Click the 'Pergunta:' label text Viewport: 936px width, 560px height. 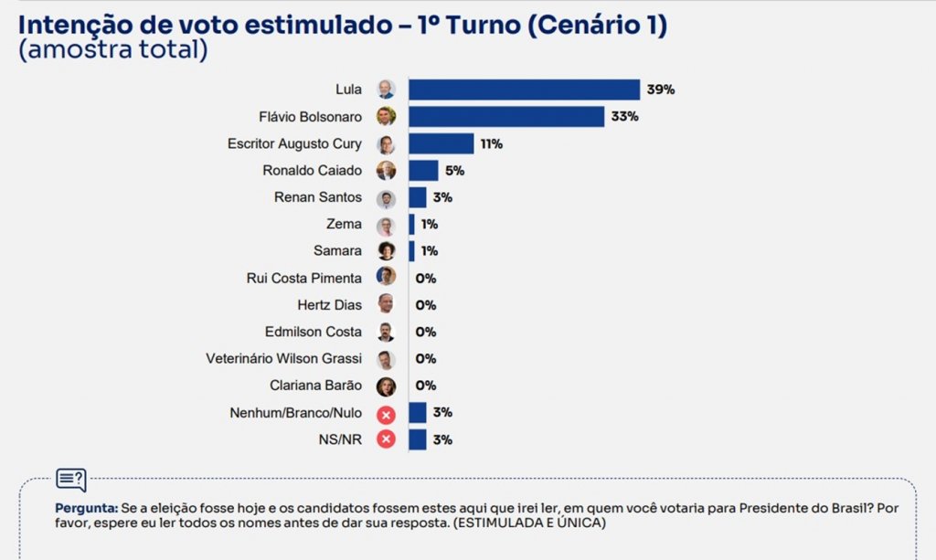87,508
